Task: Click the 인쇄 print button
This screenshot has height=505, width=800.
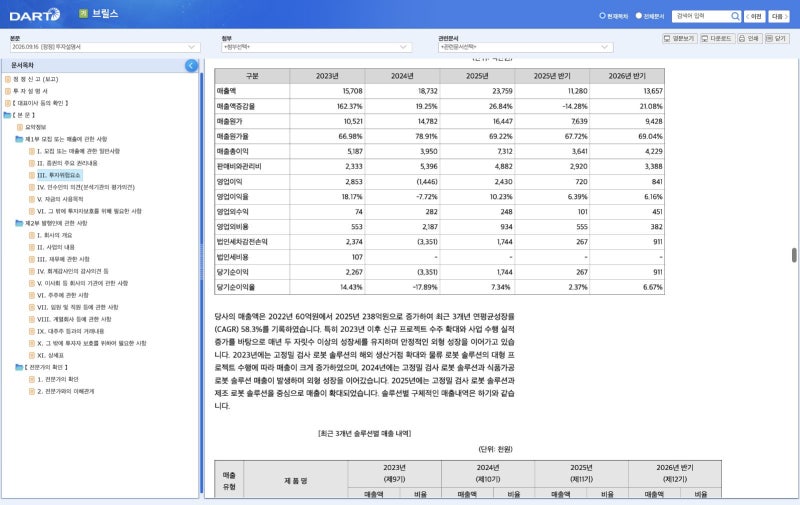Action: pyautogui.click(x=749, y=38)
